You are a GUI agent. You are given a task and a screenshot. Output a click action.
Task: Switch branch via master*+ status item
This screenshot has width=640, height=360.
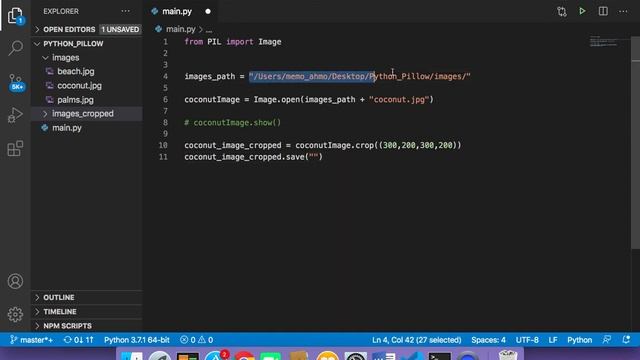coord(31,340)
